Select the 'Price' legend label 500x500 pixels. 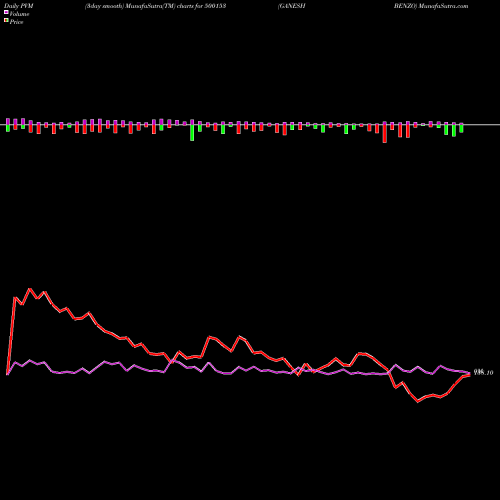[16, 22]
